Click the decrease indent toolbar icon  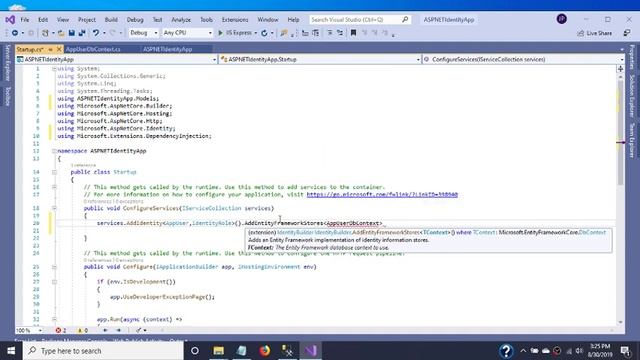coord(305,33)
